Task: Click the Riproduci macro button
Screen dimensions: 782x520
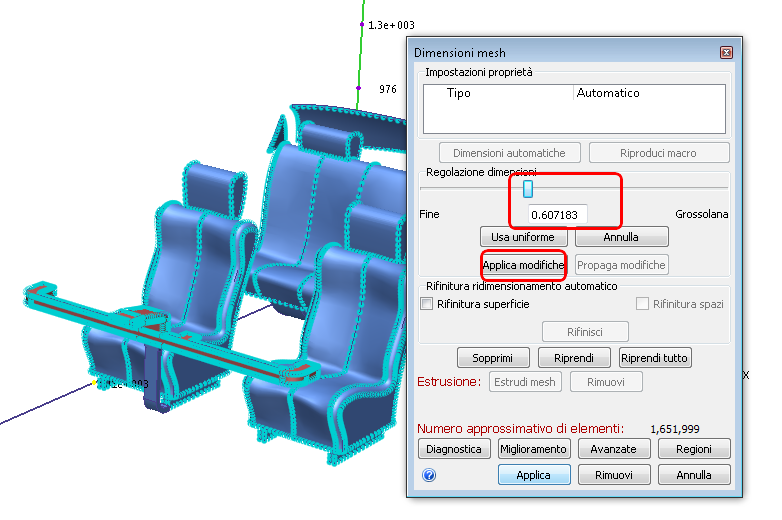Action: point(659,153)
